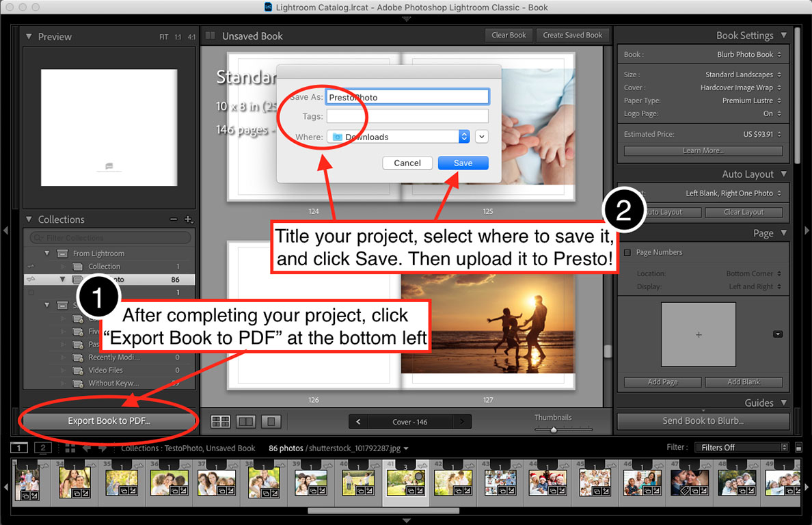The image size is (812, 525).
Task: Select filmstrip thumbnail number 41
Action: (x=406, y=483)
